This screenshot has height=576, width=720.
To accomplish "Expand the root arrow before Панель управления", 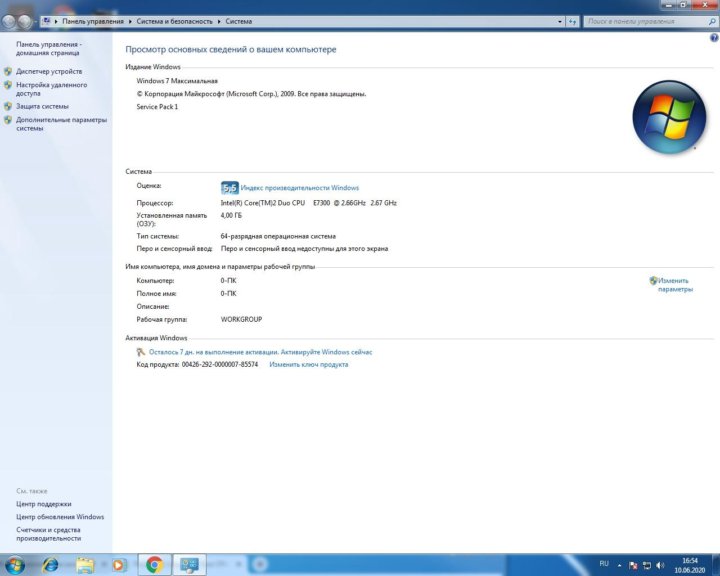I will (x=56, y=22).
